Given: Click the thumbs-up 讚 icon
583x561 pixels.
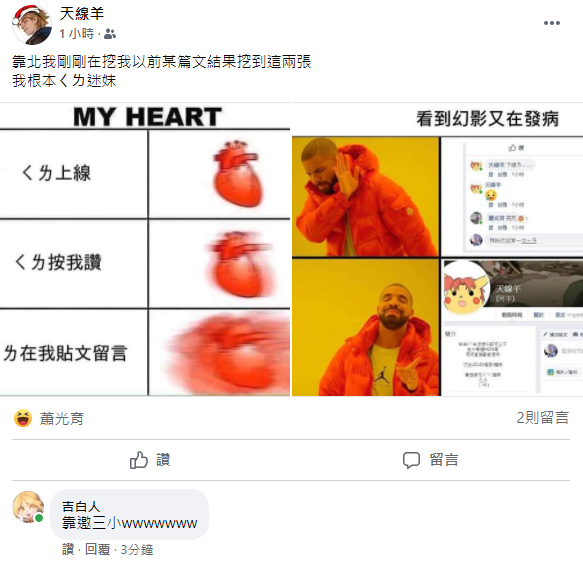Looking at the screenshot, I should coord(139,460).
